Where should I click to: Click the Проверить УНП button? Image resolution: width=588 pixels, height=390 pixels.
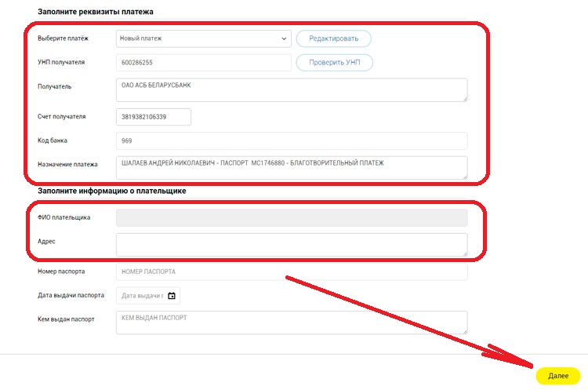[x=334, y=62]
